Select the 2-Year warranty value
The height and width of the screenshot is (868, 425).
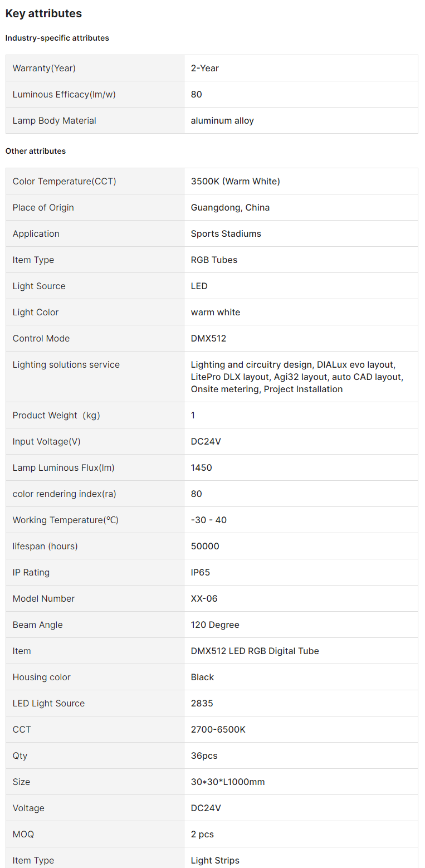coord(205,68)
